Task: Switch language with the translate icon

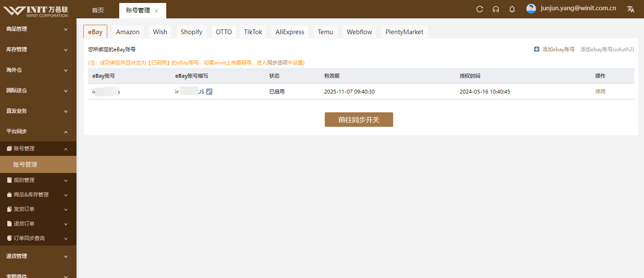Action: [630, 9]
